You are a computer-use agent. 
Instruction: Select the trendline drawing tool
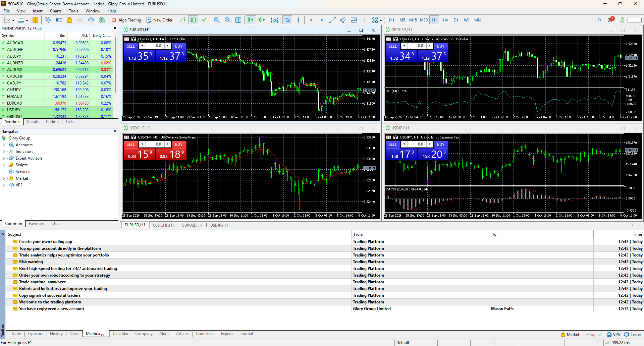point(332,20)
